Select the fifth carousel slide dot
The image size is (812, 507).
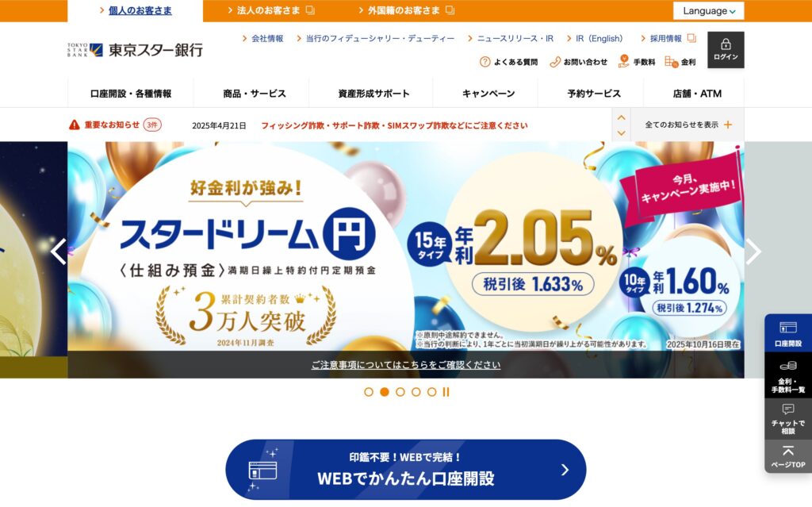coord(432,392)
